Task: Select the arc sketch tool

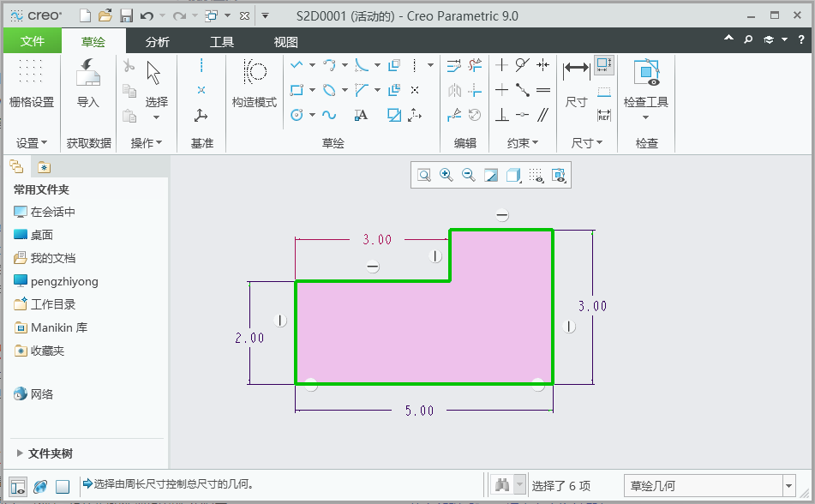Action: tap(329, 65)
